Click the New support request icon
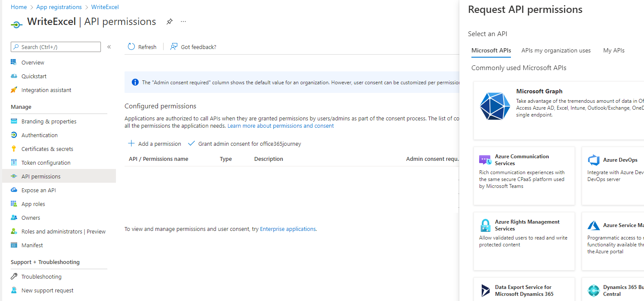 coord(14,290)
